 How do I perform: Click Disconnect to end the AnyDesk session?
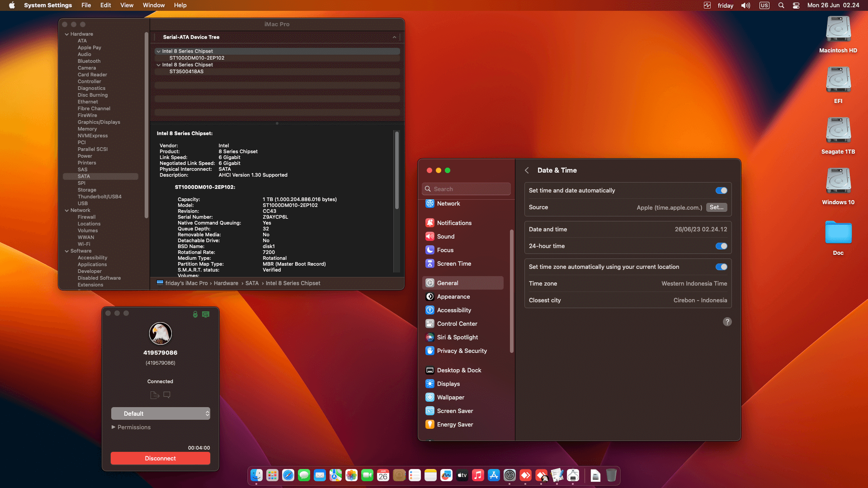pos(160,458)
